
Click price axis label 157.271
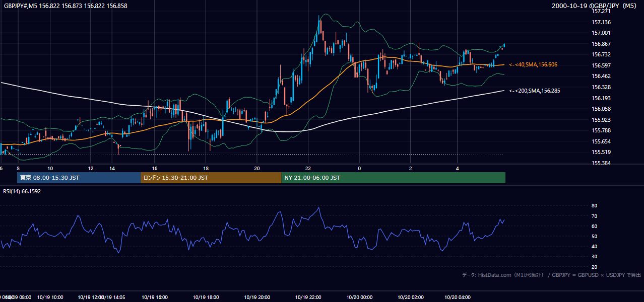601,11
